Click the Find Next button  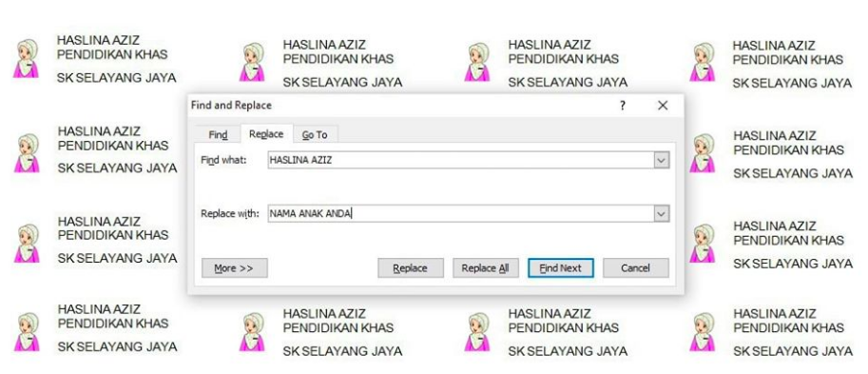[561, 268]
